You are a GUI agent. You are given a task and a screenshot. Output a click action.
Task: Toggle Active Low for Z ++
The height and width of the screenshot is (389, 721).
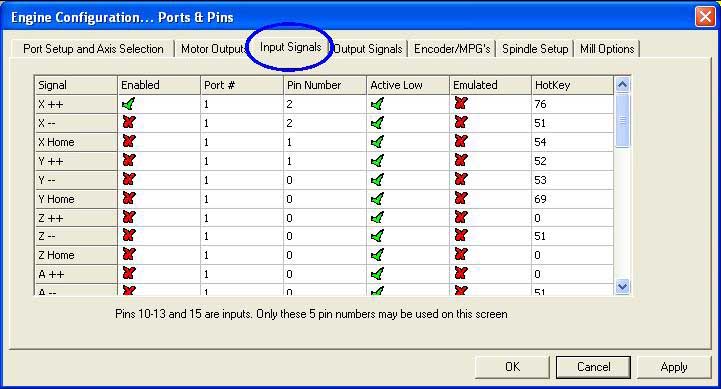pyautogui.click(x=377, y=217)
